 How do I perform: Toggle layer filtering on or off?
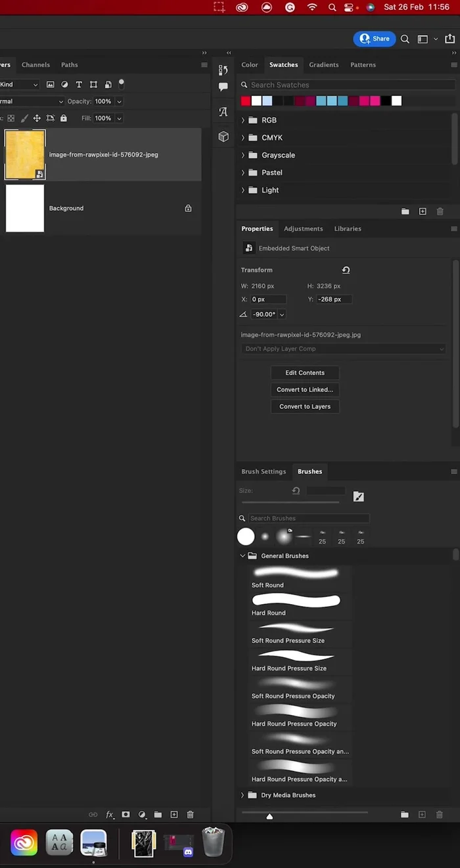[122, 83]
